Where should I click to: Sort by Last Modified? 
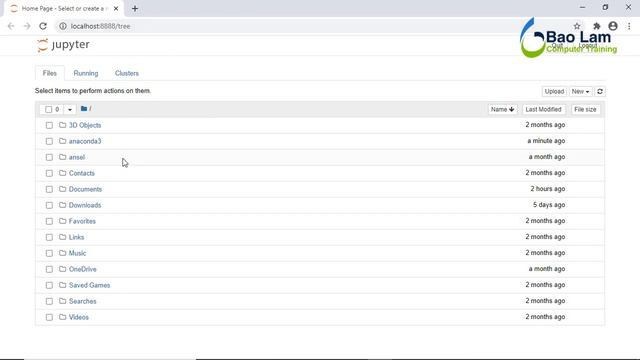pyautogui.click(x=543, y=109)
